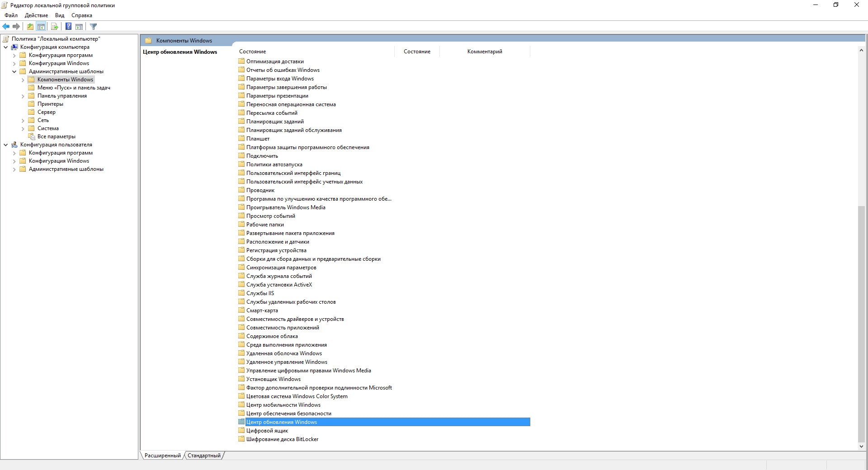
Task: Click the Up One Level folder icon
Action: pos(30,27)
